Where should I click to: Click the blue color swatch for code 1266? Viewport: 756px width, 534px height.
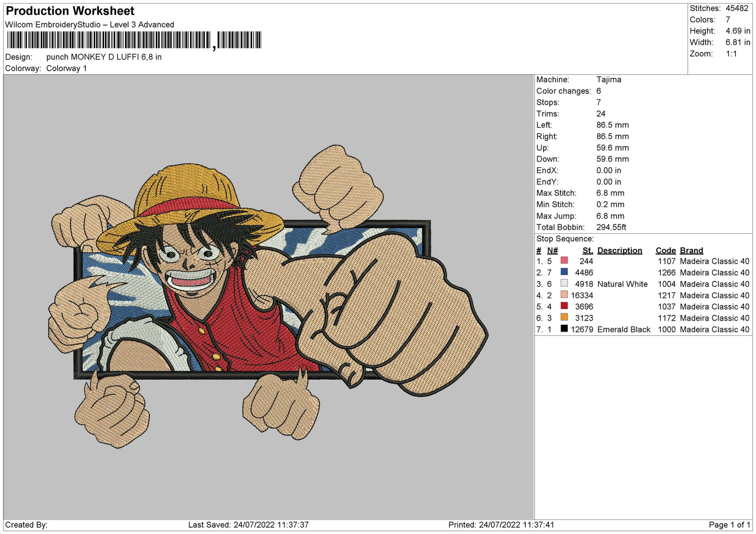[564, 272]
